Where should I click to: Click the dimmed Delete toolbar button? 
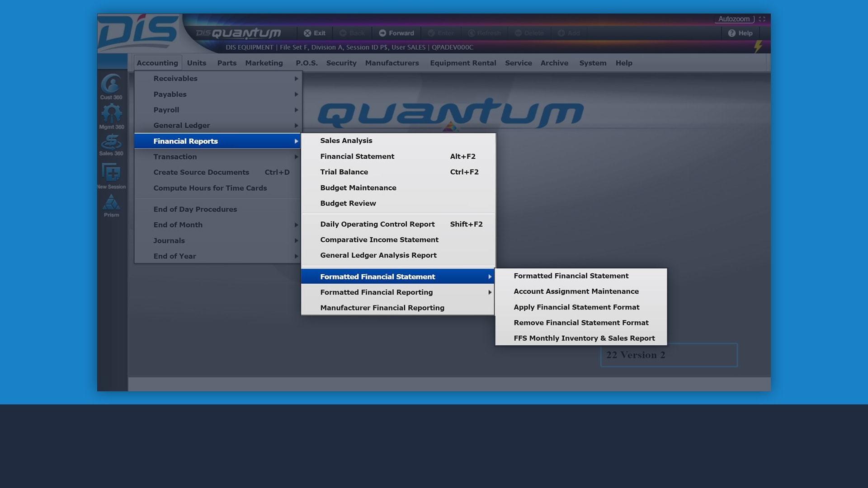click(529, 33)
